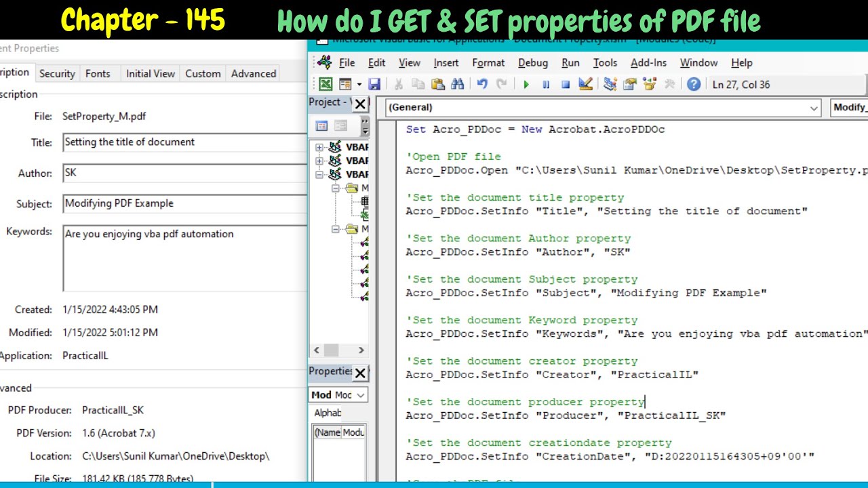Screen dimensions: 868x488
Task: Open the View menu
Action: click(x=409, y=62)
